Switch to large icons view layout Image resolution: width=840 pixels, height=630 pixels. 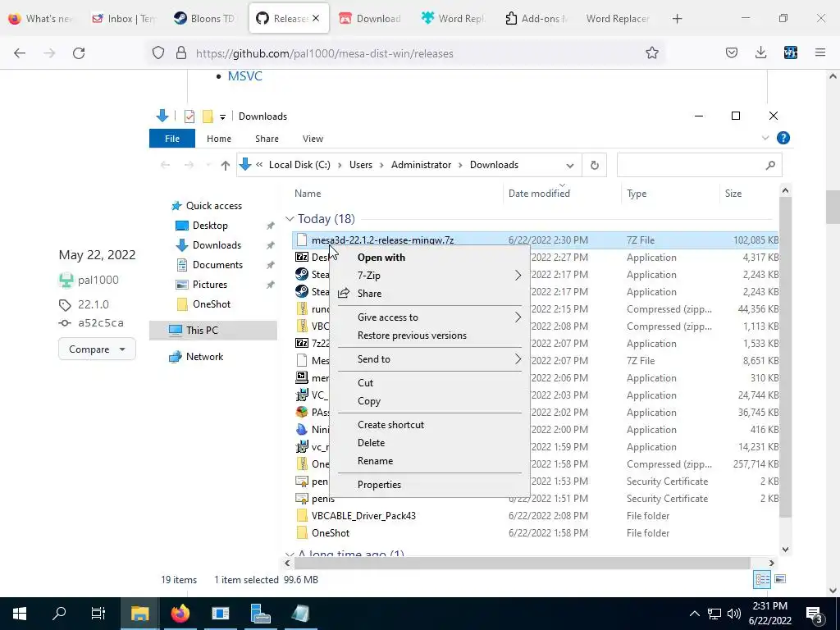[x=781, y=579]
